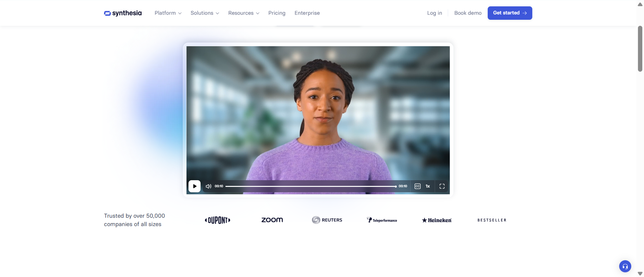
Task: Open the Platform menu
Action: coord(168,13)
